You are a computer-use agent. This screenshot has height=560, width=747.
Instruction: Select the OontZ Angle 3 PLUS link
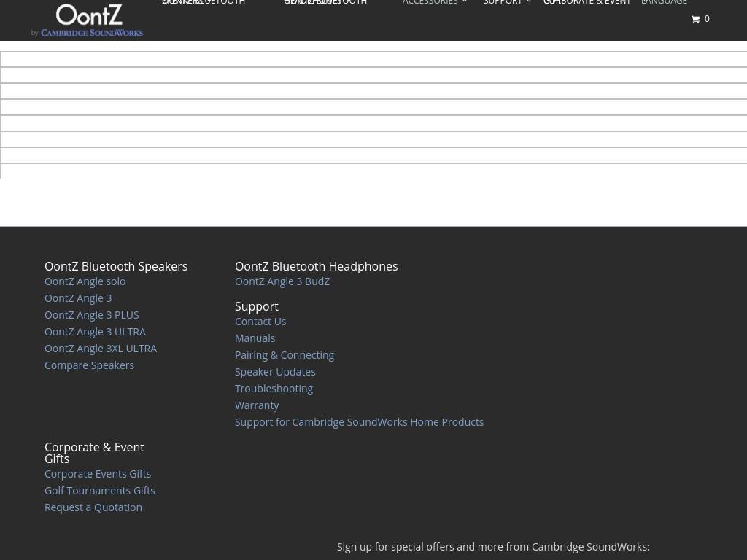(91, 315)
